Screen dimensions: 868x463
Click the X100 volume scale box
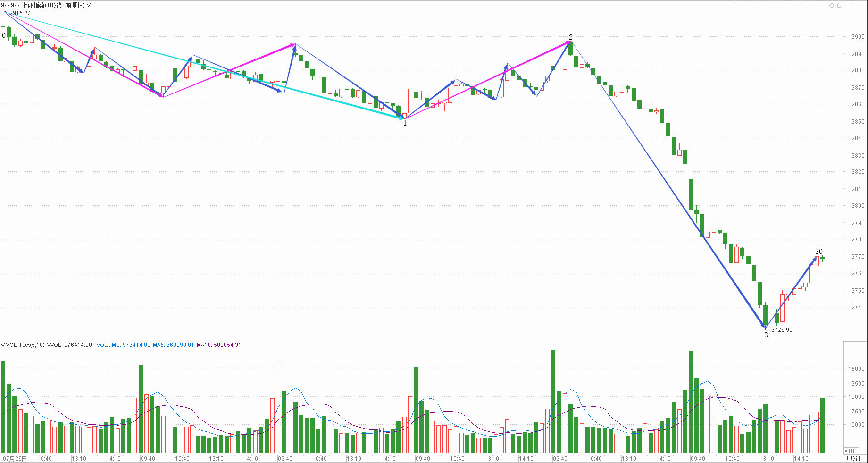851,451
